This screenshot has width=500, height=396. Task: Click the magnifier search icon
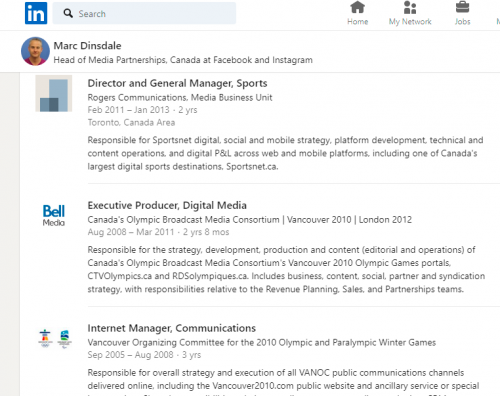[x=68, y=13]
